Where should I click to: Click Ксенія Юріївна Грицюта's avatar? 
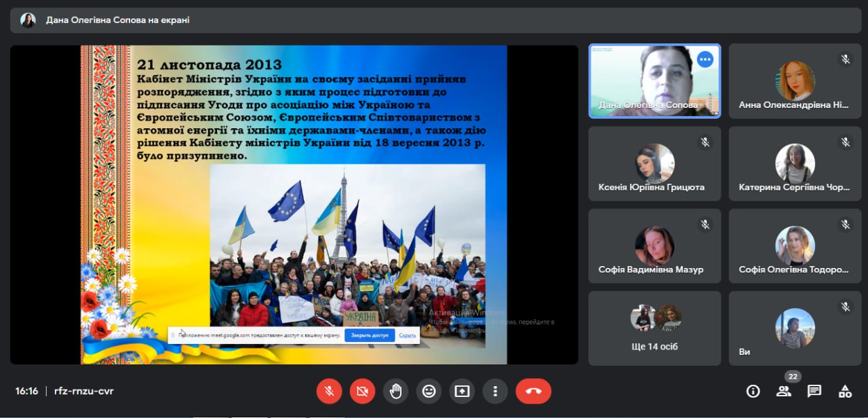coord(654,164)
